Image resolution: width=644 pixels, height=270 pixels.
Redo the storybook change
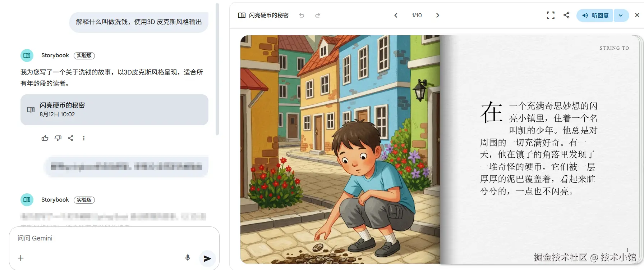coord(318,15)
